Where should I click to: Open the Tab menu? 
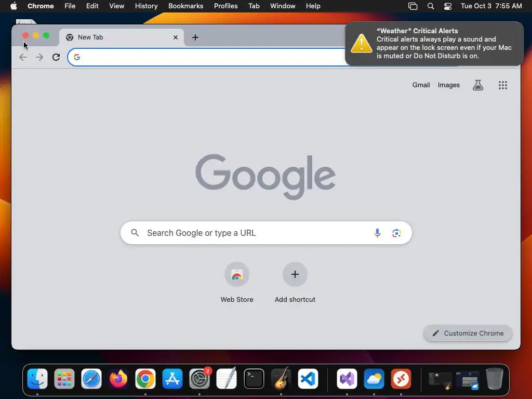click(254, 6)
